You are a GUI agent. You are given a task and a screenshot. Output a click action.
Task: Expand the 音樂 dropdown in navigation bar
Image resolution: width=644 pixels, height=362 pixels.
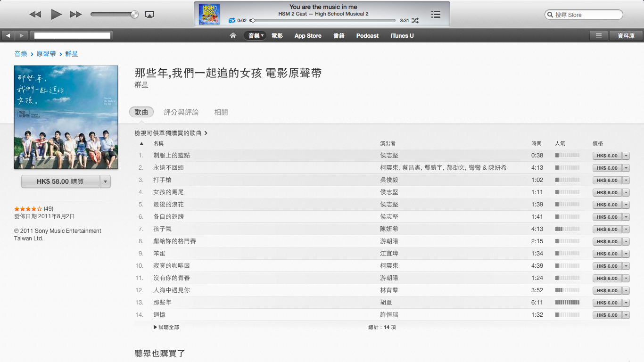(x=255, y=36)
